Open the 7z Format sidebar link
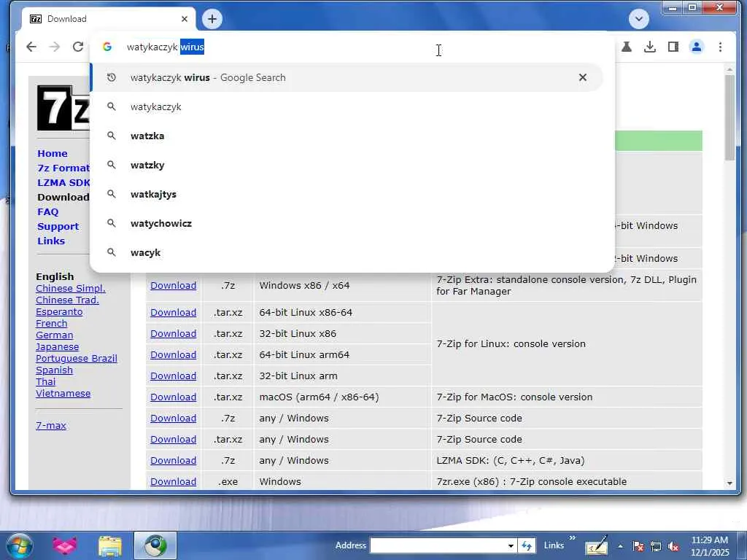The height and width of the screenshot is (560, 747). pyautogui.click(x=63, y=168)
